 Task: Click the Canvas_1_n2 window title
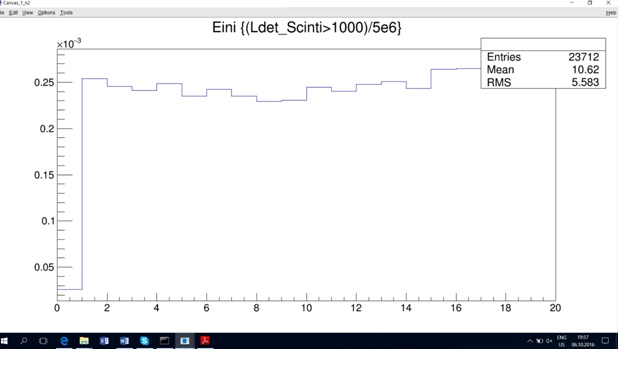click(x=16, y=3)
